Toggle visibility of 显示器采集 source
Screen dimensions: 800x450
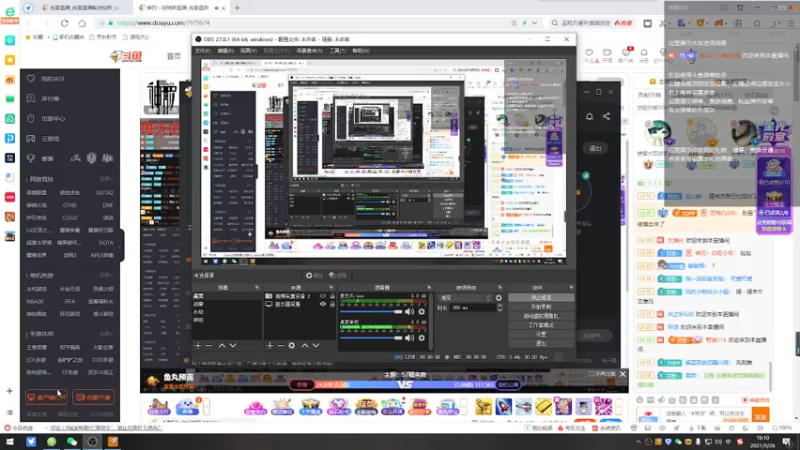322,304
